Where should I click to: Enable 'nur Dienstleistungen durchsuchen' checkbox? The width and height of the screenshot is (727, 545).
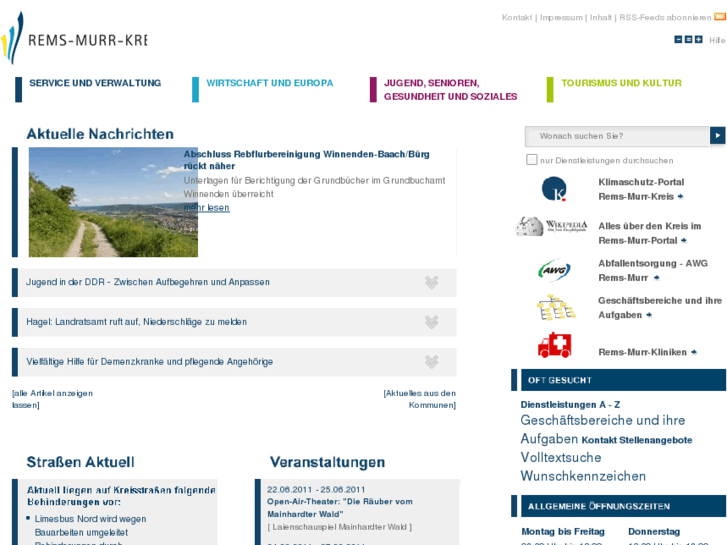click(531, 160)
